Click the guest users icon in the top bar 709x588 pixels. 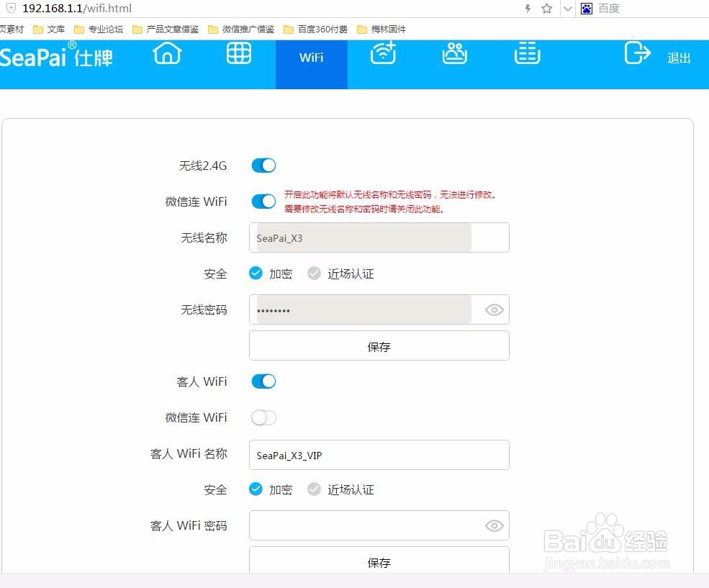point(455,55)
